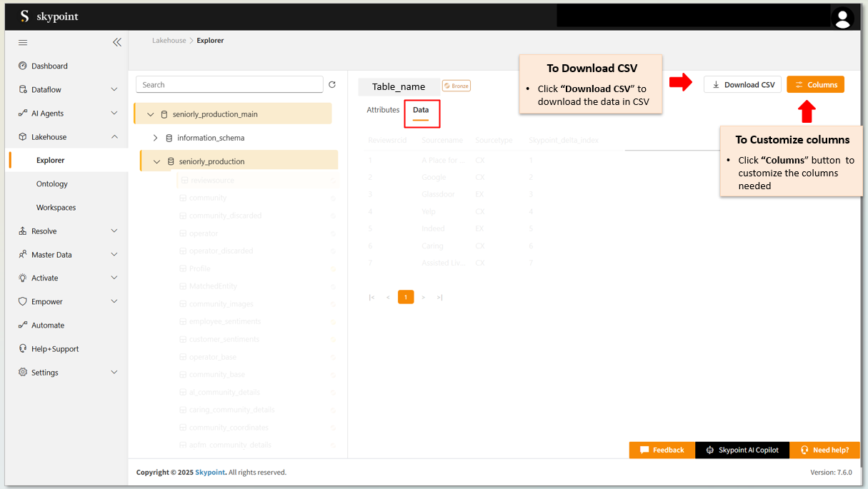This screenshot has width=868, height=489.
Task: Expand the AI Agents menu chevron
Action: point(114,114)
